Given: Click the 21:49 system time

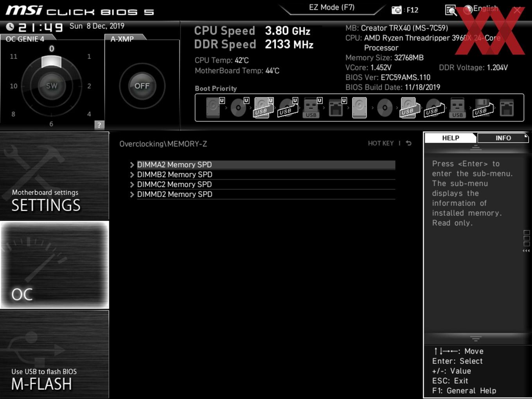Looking at the screenshot, I should coord(41,27).
